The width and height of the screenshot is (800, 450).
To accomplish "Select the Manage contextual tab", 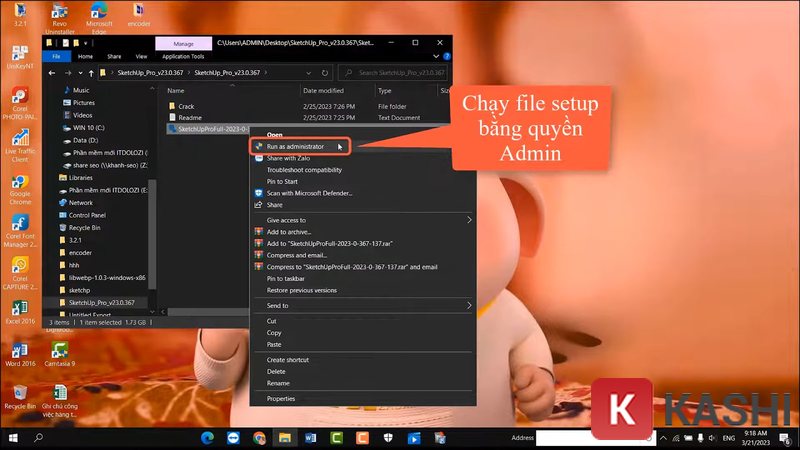I will click(x=184, y=43).
